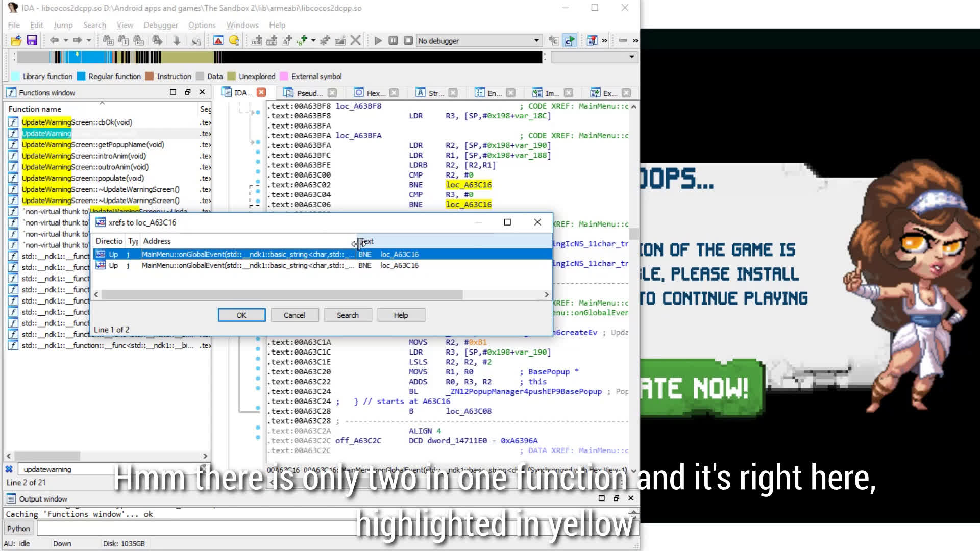Screen dimensions: 980x551
Task: Click the Search button in xrefs dialog
Action: [x=348, y=315]
